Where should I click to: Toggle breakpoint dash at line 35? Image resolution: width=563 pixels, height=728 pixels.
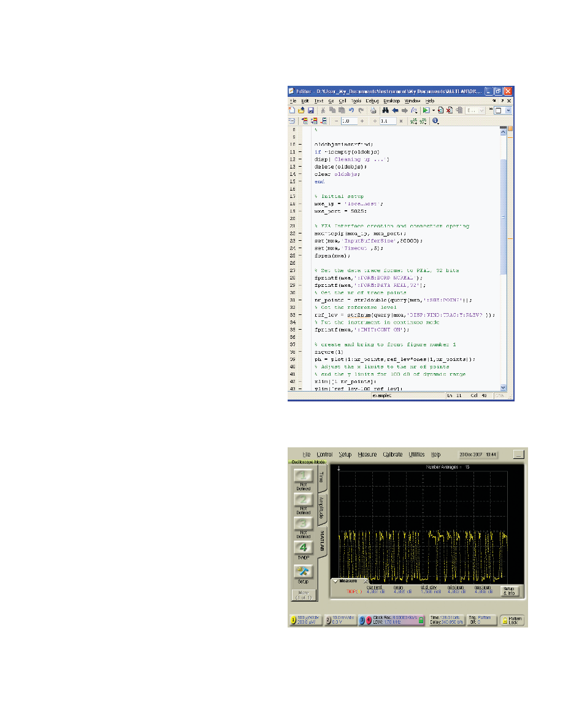coord(300,330)
